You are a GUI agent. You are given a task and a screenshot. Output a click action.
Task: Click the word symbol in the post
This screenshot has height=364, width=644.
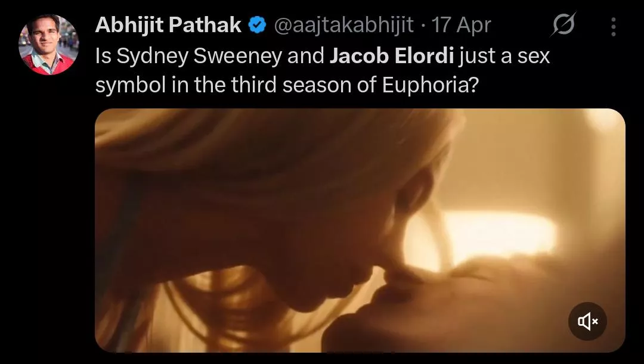click(131, 86)
